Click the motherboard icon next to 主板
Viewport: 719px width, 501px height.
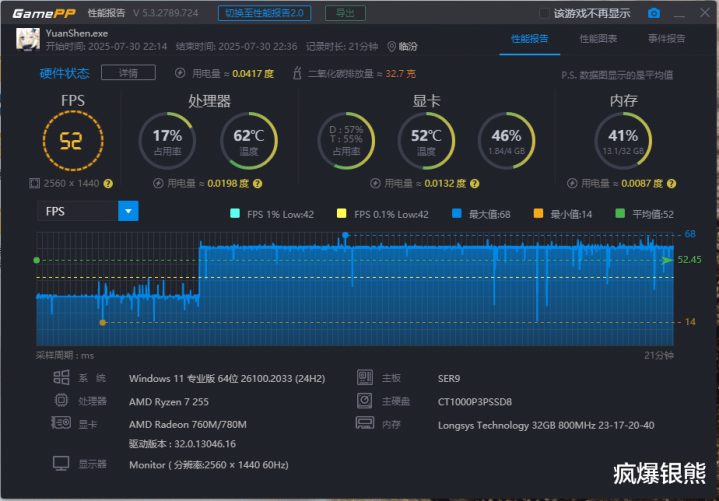click(365, 378)
